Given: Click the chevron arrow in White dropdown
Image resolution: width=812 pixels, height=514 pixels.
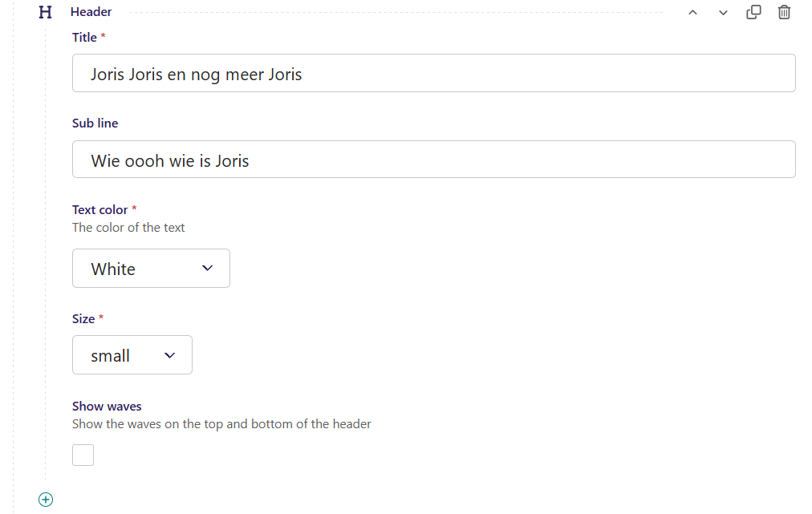Looking at the screenshot, I should point(208,268).
